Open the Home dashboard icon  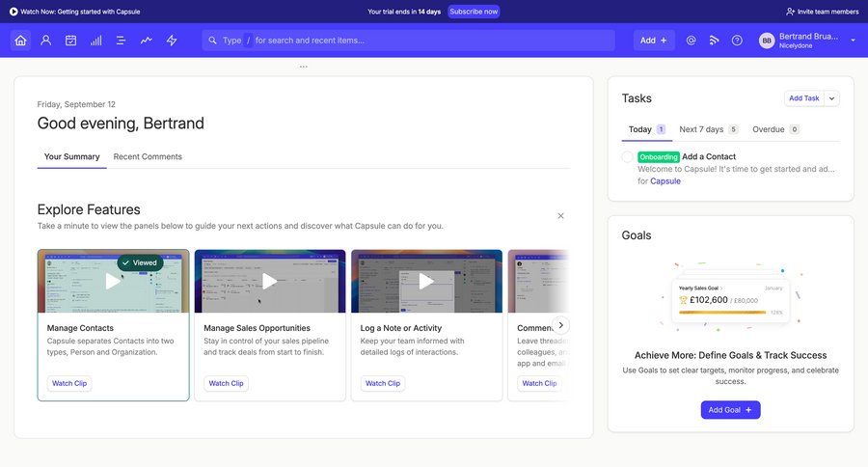20,41
